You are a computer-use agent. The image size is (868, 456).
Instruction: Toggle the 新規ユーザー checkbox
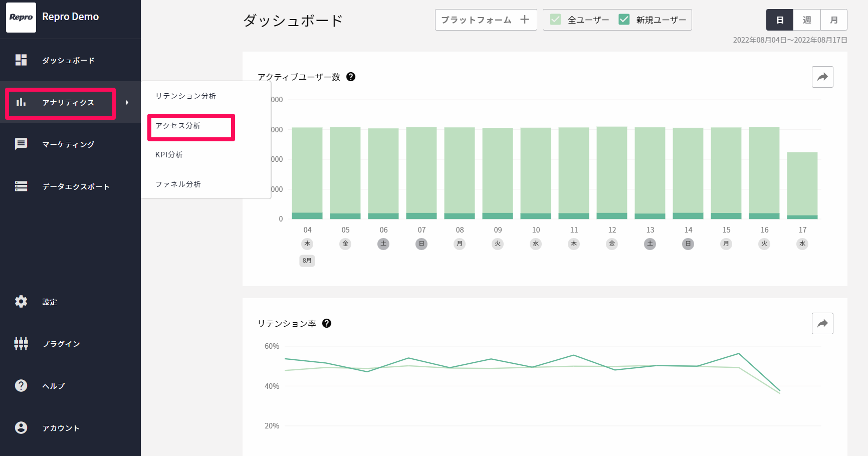click(x=624, y=20)
